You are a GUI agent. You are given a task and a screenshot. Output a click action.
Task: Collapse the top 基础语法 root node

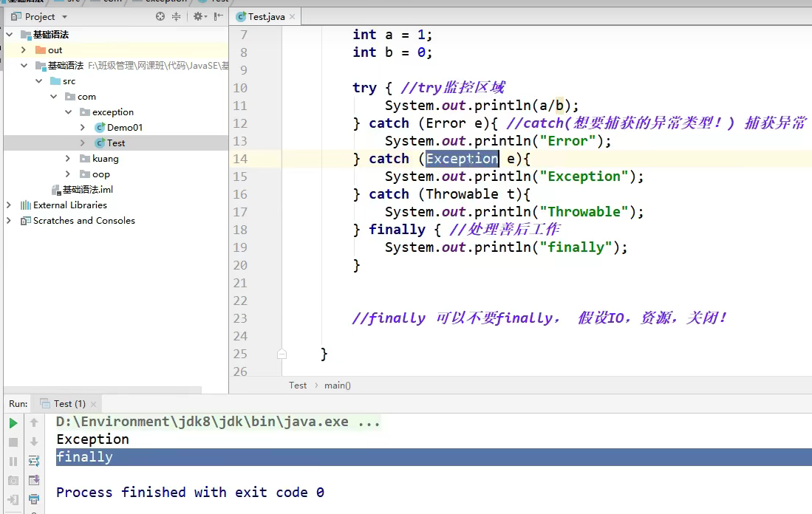click(x=10, y=35)
